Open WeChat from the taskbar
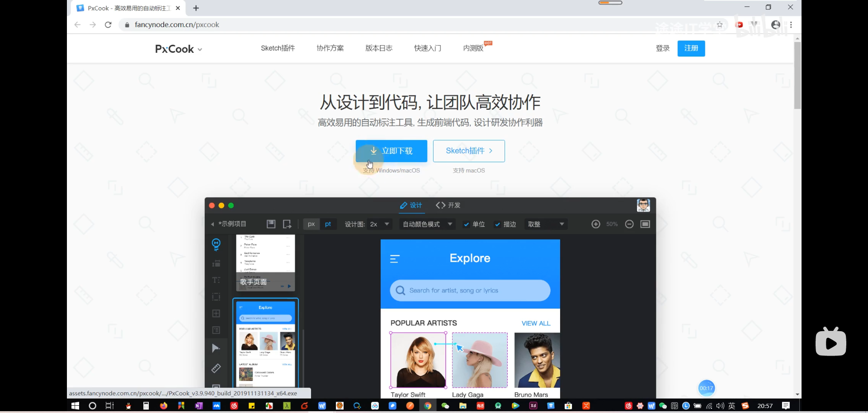This screenshot has height=413, width=868. pyautogui.click(x=445, y=406)
